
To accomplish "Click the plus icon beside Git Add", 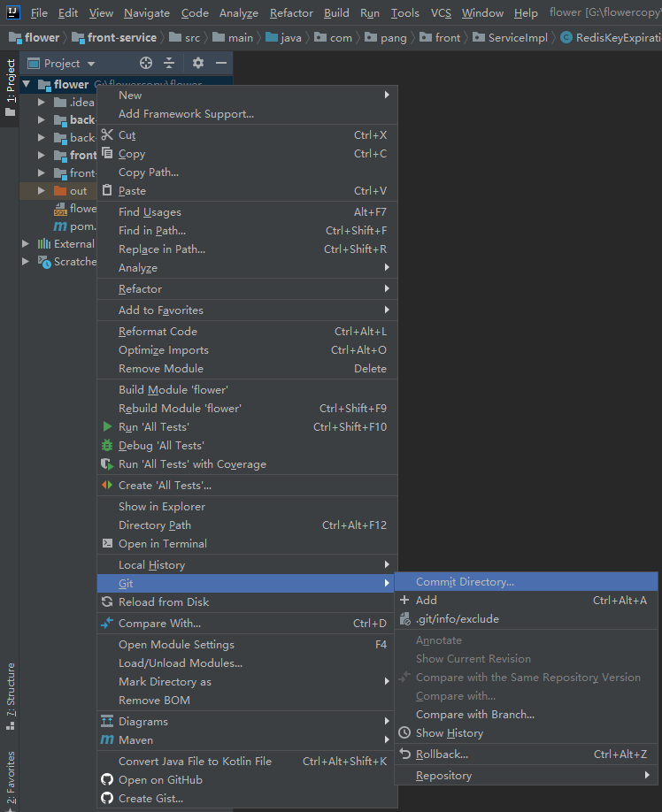I will click(x=404, y=601).
